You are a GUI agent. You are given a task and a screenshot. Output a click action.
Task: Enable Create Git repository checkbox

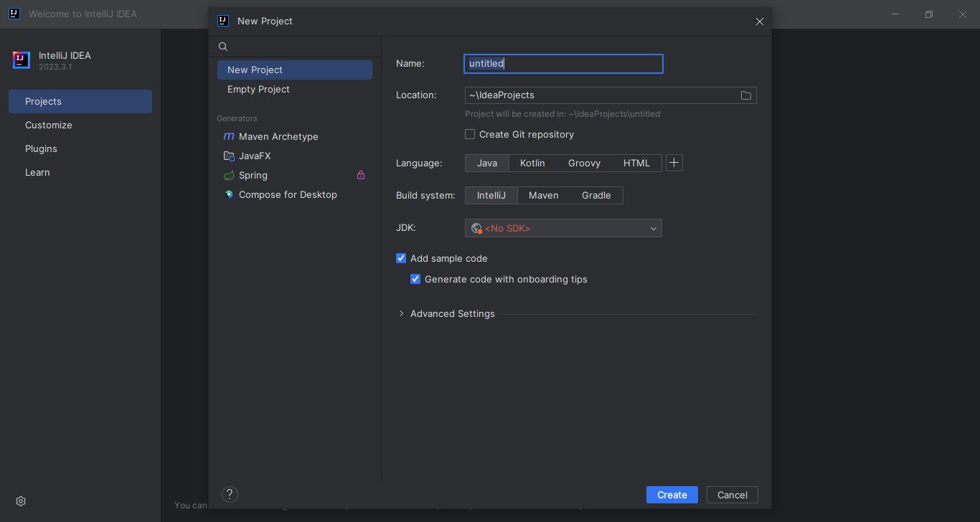pos(470,134)
